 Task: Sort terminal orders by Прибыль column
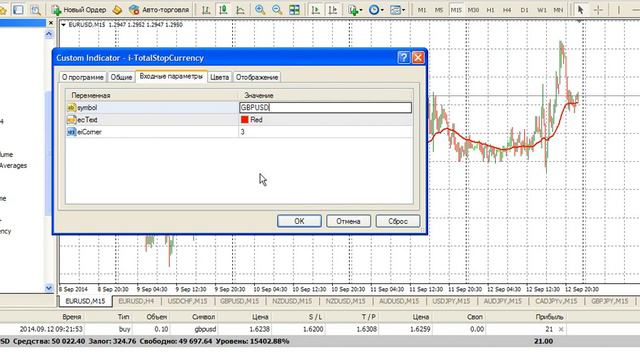tap(549, 317)
